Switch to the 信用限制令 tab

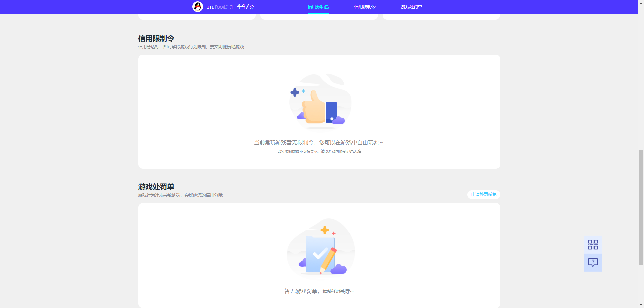[x=365, y=7]
